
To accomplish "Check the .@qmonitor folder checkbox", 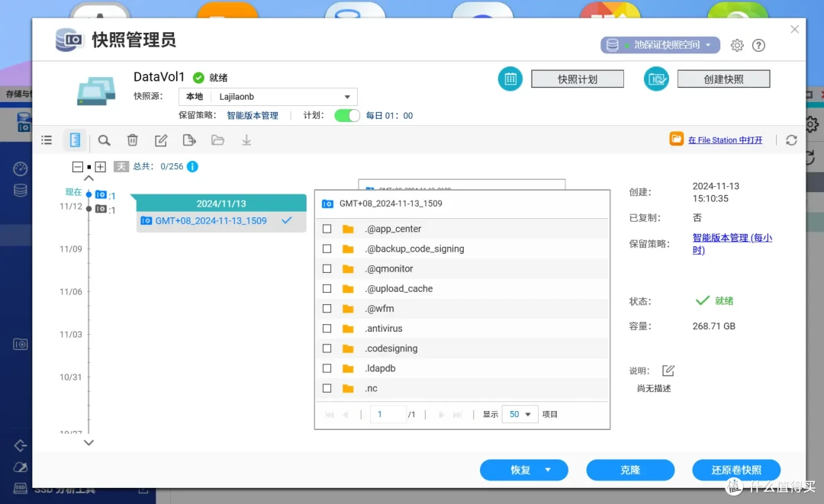I will click(x=327, y=269).
